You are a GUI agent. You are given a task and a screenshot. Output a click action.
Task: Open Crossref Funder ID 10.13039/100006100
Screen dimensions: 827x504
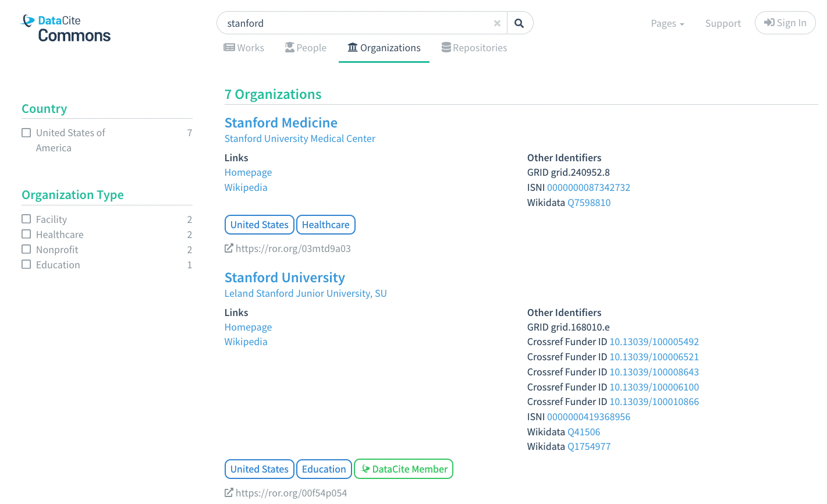654,387
